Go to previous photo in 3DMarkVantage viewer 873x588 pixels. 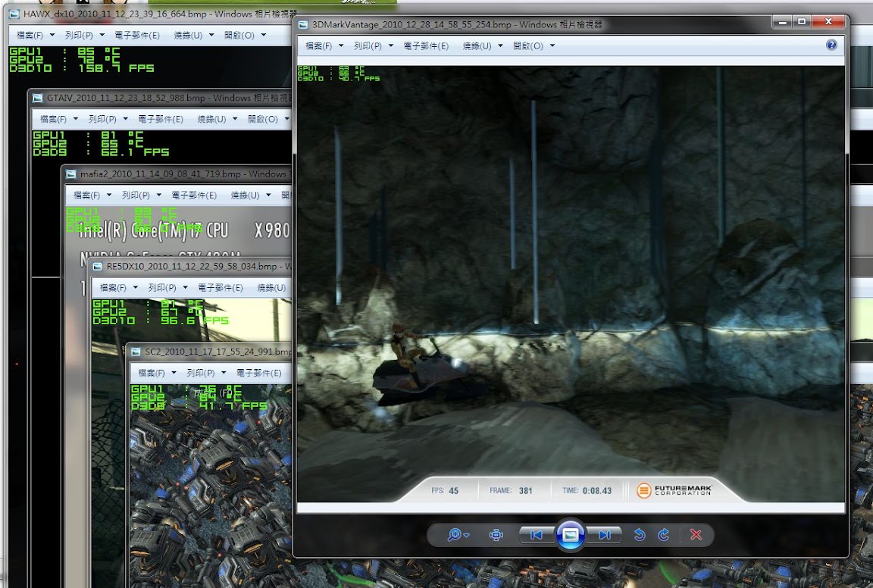[x=537, y=534]
